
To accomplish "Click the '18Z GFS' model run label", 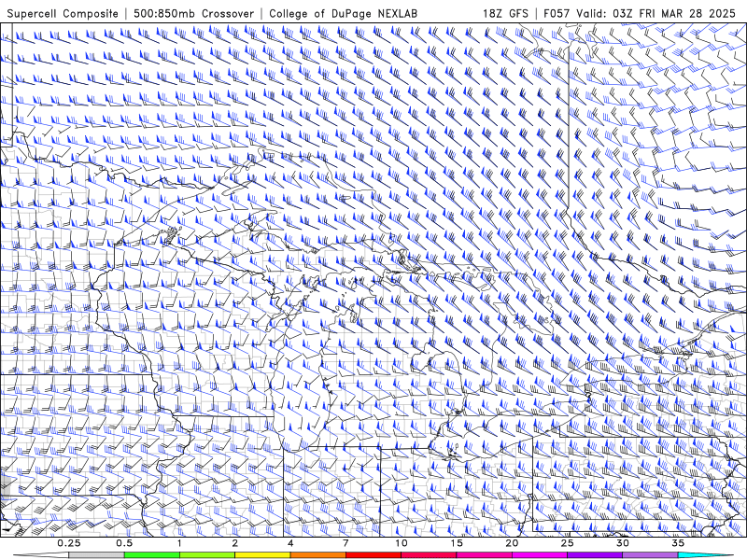I will [505, 13].
